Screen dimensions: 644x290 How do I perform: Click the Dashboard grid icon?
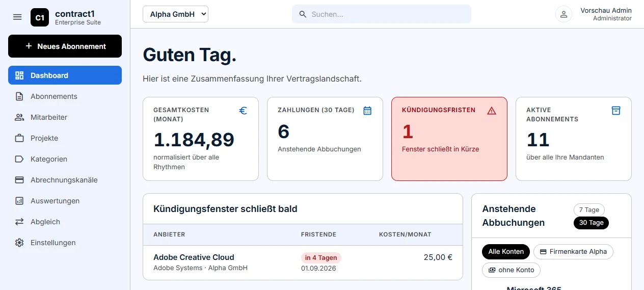tap(19, 75)
